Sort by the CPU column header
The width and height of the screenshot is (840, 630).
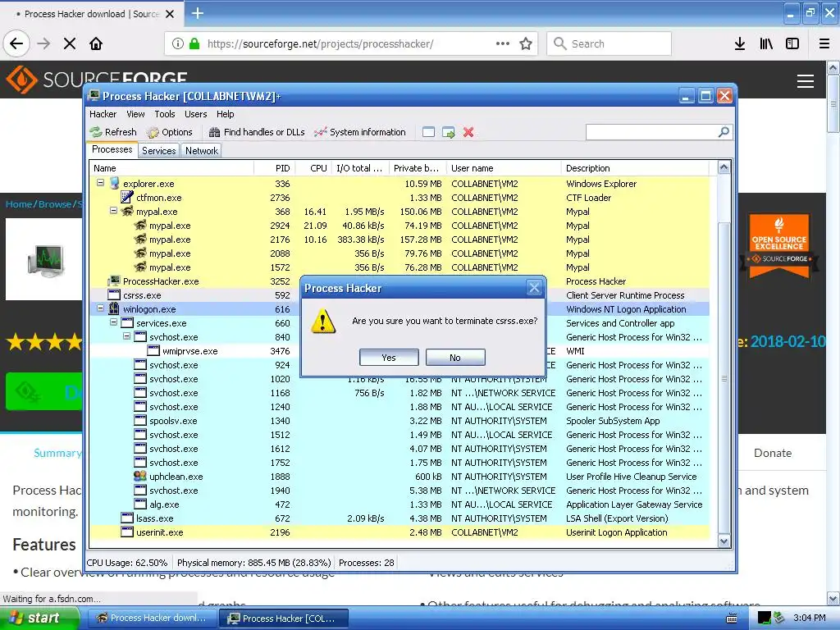(x=313, y=167)
